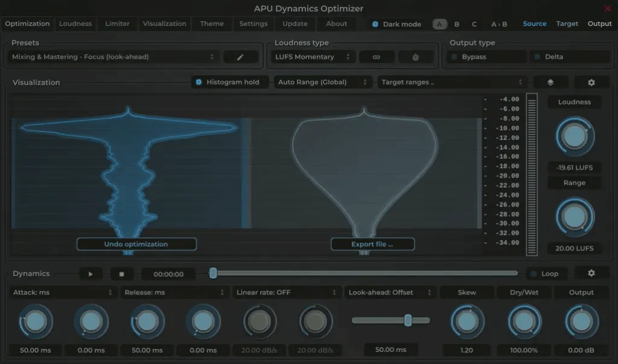
Task: Open the Visualization settings gear
Action: pos(592,82)
